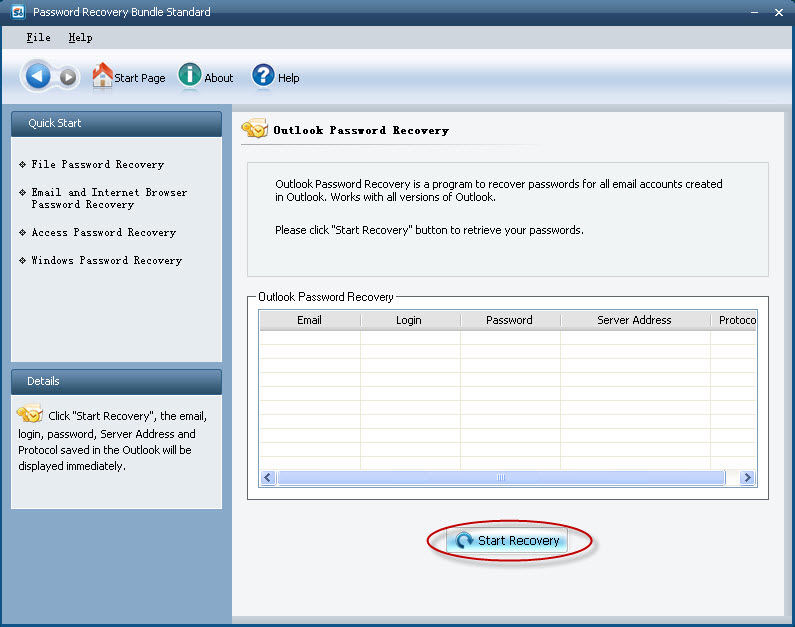Click the Help toolbar label

pos(288,78)
